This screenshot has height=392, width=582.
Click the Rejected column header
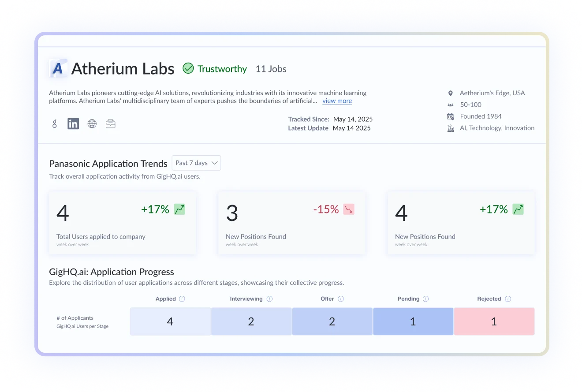coord(489,299)
